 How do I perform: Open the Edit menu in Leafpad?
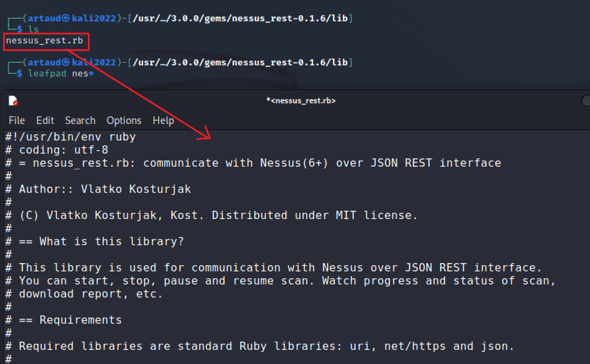pyautogui.click(x=45, y=120)
